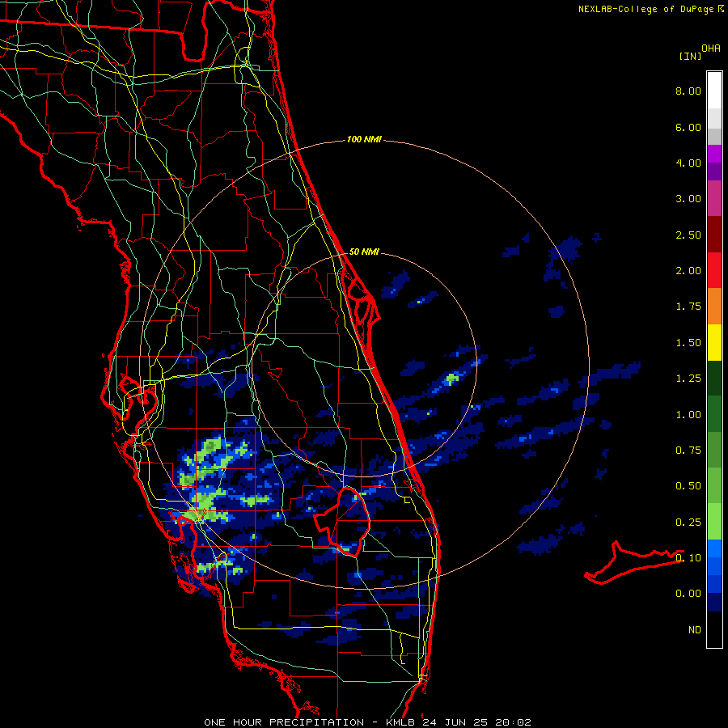Select the bright red swatch beside 2.00
Image resolution: width=728 pixels, height=728 pixels.
pos(714,270)
